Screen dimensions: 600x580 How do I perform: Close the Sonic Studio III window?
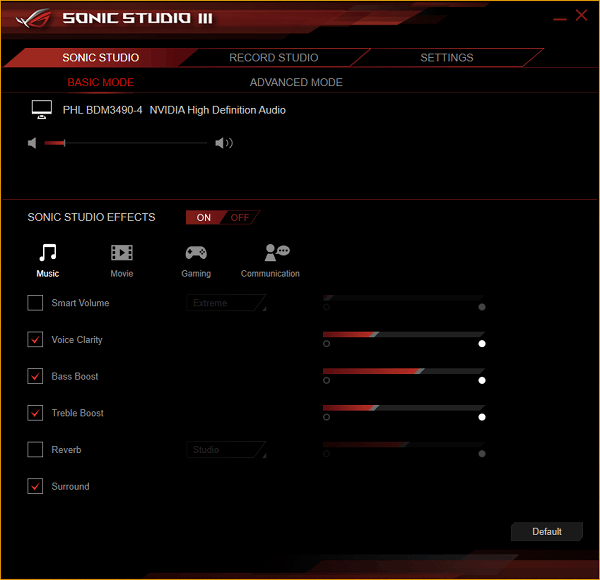click(581, 15)
